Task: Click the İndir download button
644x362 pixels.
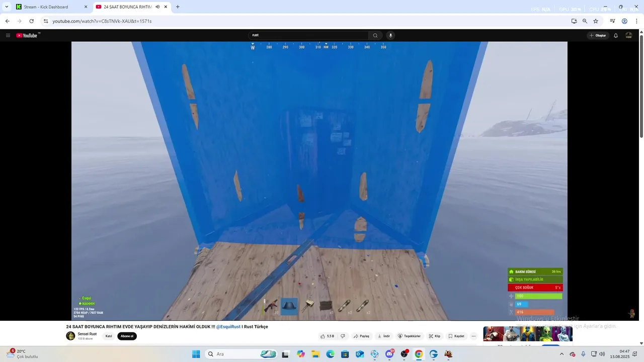Action: pyautogui.click(x=383, y=336)
